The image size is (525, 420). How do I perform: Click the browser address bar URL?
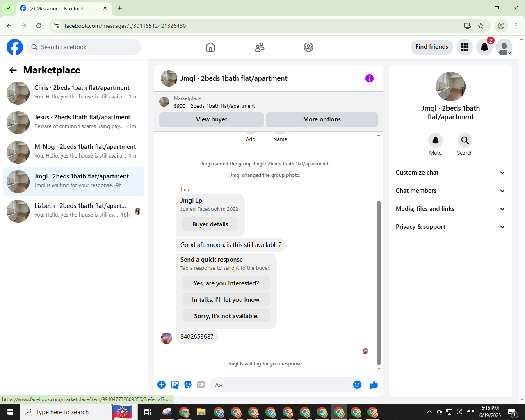(125, 26)
